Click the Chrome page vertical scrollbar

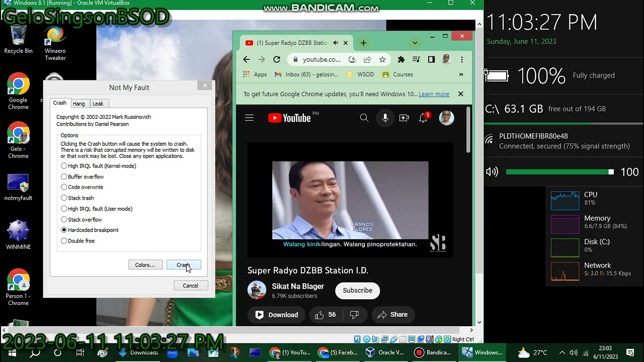click(x=469, y=130)
